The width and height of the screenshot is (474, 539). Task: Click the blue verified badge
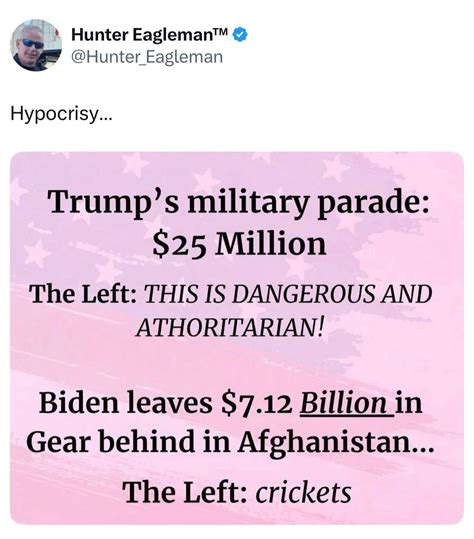pos(241,35)
